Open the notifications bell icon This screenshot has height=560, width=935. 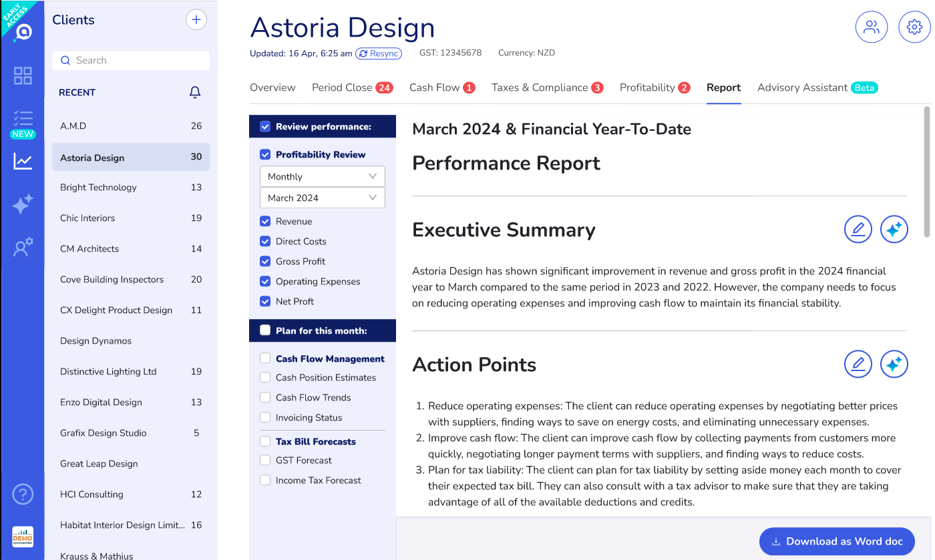195,92
